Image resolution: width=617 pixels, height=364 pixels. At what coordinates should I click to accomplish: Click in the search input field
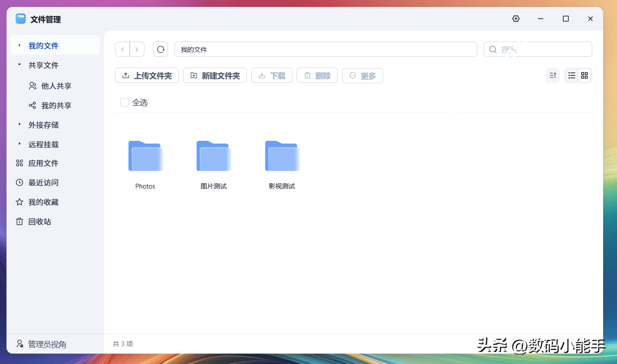click(542, 49)
